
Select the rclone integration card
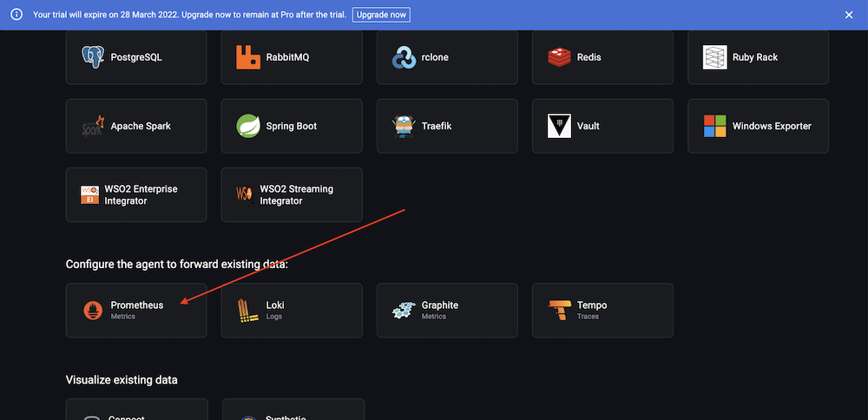point(447,57)
